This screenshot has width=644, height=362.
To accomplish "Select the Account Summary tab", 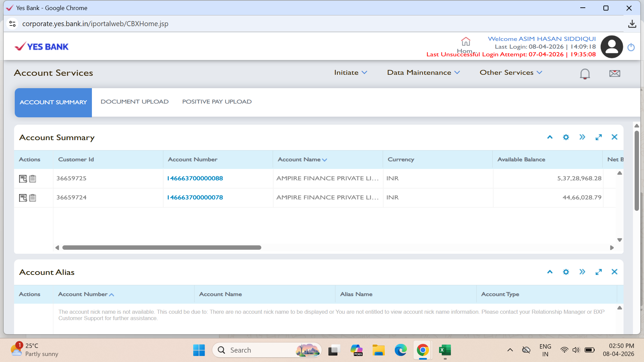I will pyautogui.click(x=53, y=103).
